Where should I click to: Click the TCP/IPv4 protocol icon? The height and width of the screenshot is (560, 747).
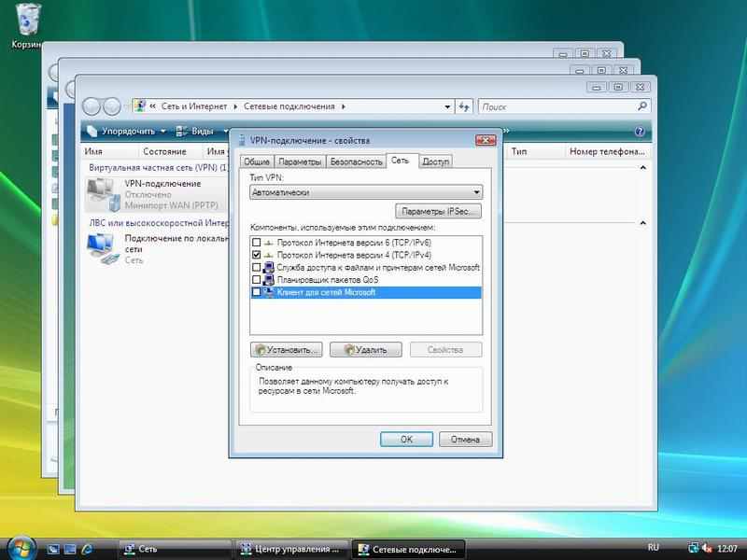click(x=269, y=255)
